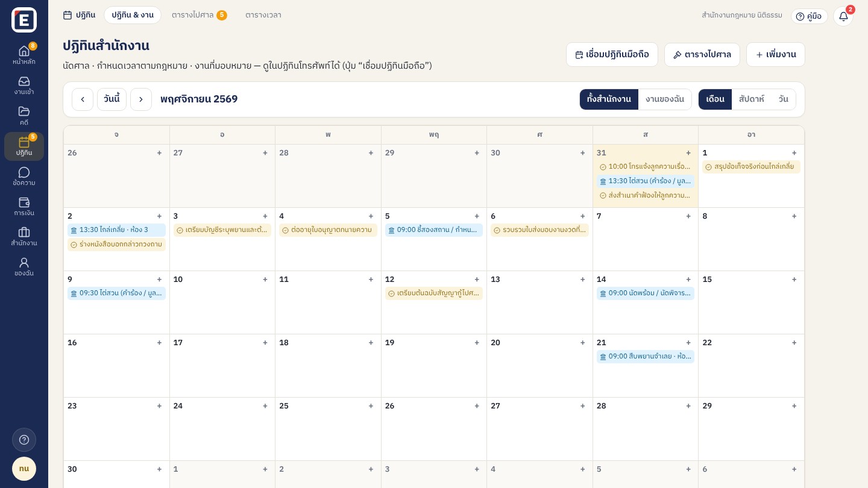Open the ต่ออายุใบอนุญาตทนายความ task
Viewport: 868px width, 488px height.
pos(328,230)
